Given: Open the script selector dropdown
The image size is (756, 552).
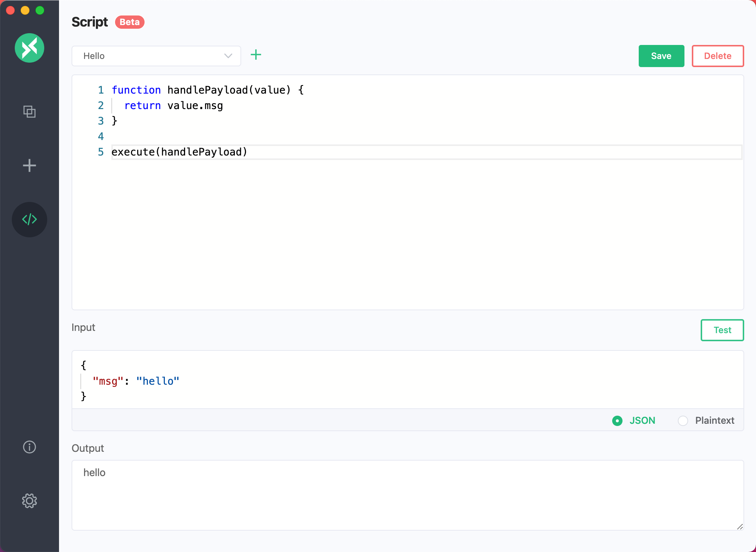Looking at the screenshot, I should [156, 56].
